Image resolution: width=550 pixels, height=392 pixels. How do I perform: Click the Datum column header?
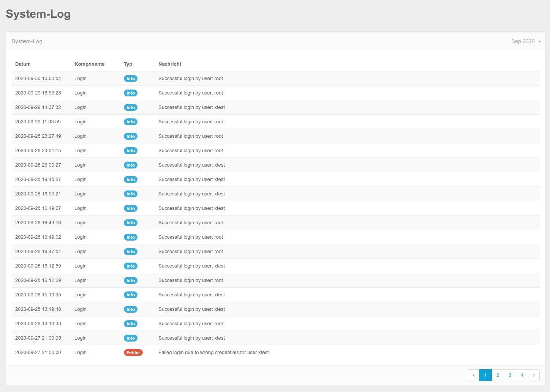[23, 64]
